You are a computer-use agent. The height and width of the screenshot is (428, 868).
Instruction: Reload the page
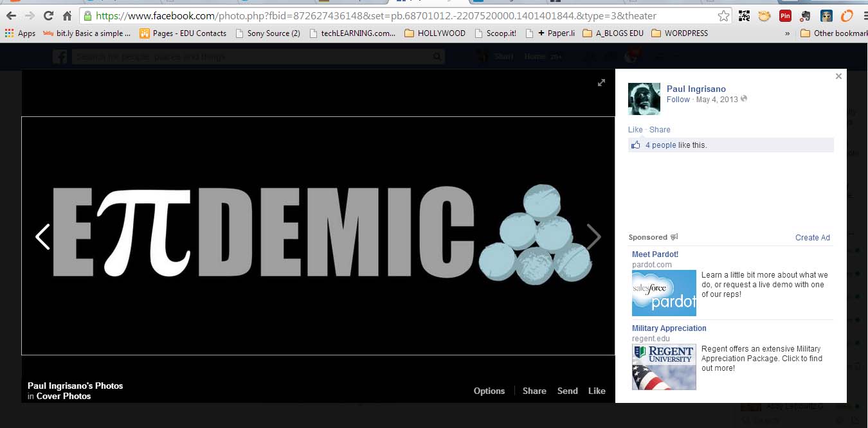(48, 16)
